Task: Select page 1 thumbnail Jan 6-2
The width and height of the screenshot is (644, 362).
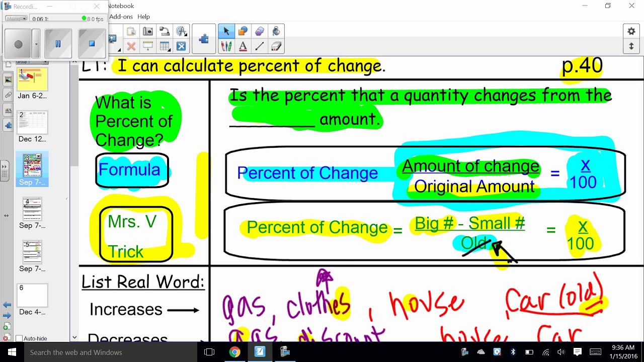Action: click(x=32, y=79)
